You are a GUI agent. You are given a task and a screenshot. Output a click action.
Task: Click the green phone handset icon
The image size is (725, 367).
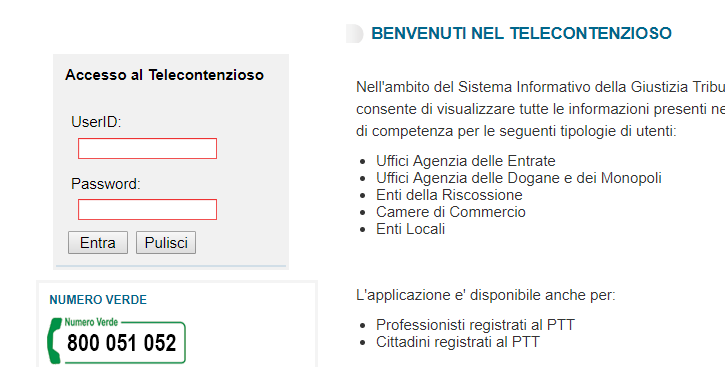point(55,341)
